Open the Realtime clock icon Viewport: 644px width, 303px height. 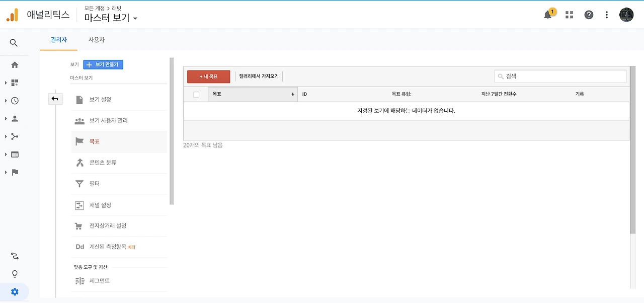15,101
